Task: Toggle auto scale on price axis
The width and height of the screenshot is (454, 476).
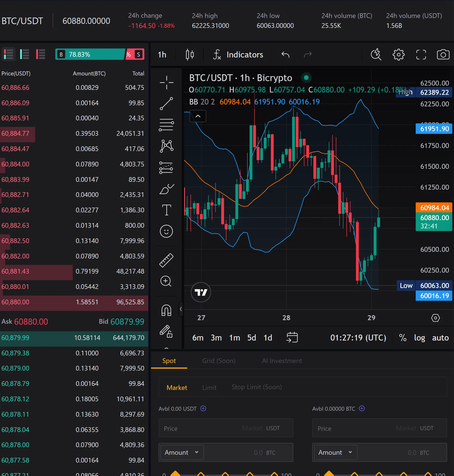Action: 440,337
